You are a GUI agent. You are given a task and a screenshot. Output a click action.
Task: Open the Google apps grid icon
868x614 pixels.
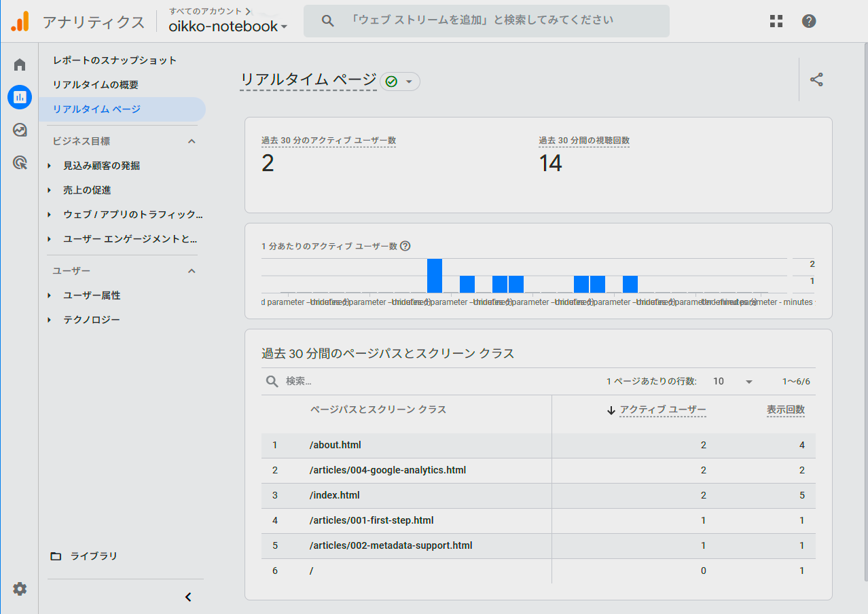(x=776, y=21)
